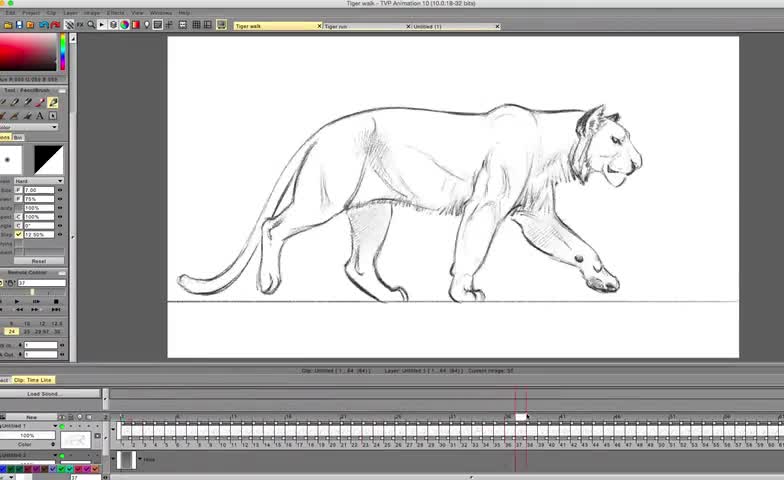This screenshot has height=480, width=784.
Task: Click the orange export folder icon
Action: click(x=30, y=24)
